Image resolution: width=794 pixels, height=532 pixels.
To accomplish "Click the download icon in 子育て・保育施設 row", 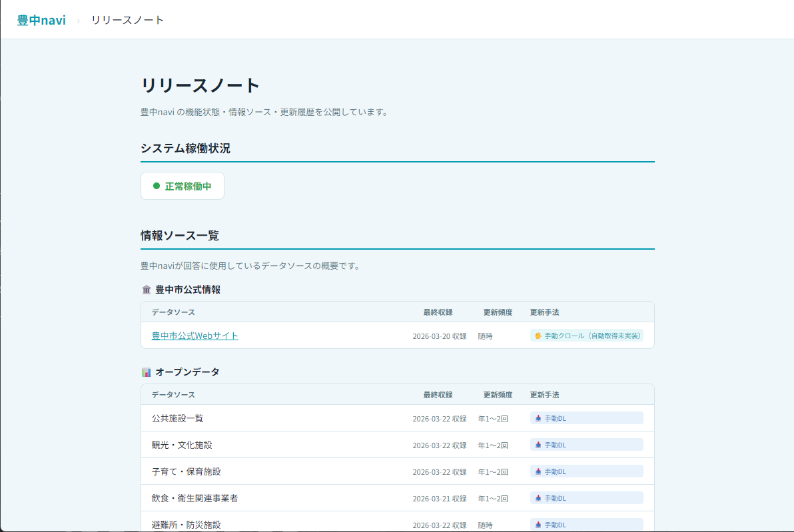I will click(538, 471).
